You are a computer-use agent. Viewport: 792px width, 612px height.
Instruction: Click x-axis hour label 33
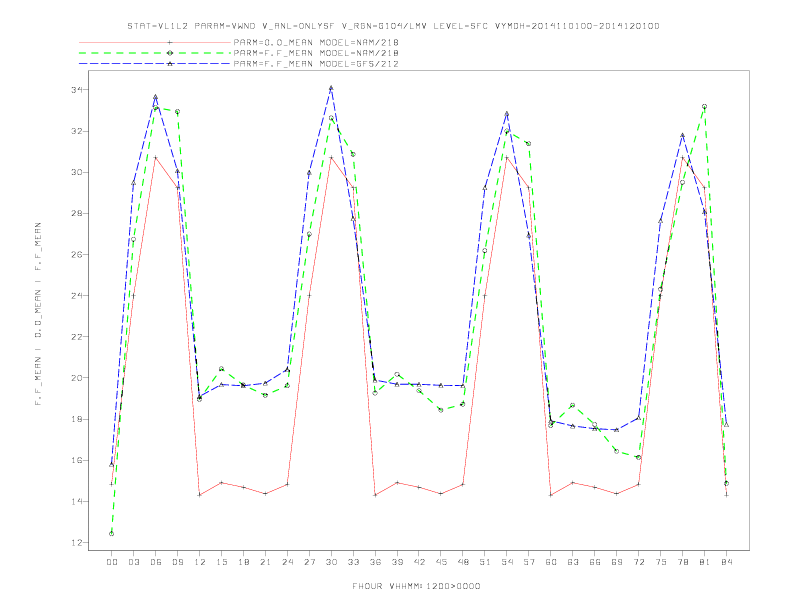tap(353, 562)
